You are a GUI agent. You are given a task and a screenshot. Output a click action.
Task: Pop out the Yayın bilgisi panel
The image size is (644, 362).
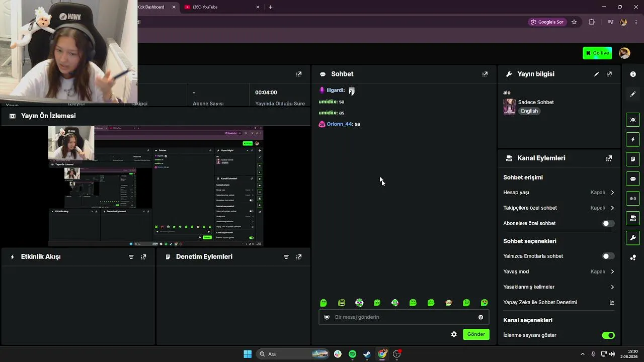(x=609, y=74)
